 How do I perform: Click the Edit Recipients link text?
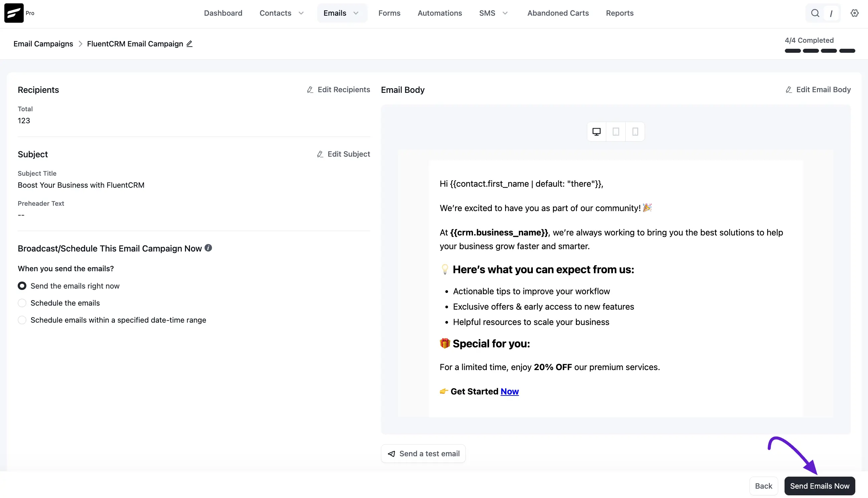click(x=344, y=90)
